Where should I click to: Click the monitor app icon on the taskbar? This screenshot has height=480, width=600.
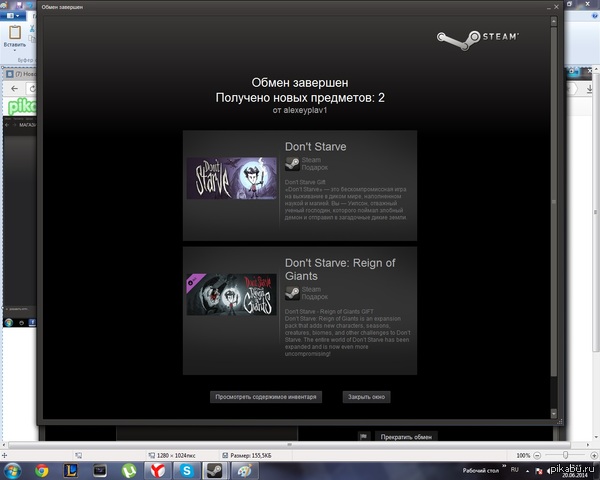(x=100, y=470)
